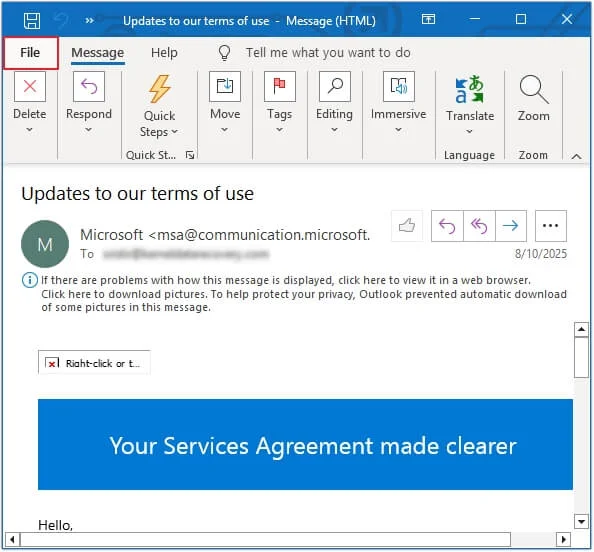
Task: Open the File tab
Action: (30, 53)
